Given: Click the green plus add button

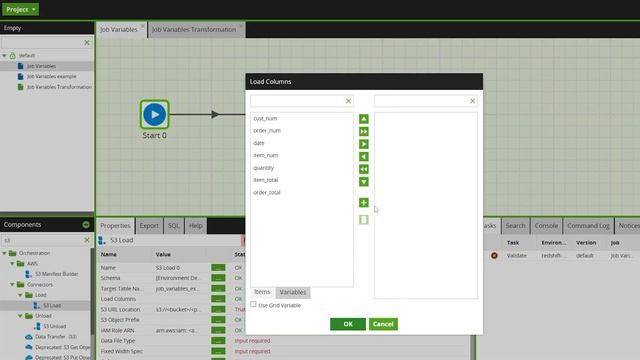Looking at the screenshot, I should [x=364, y=203].
